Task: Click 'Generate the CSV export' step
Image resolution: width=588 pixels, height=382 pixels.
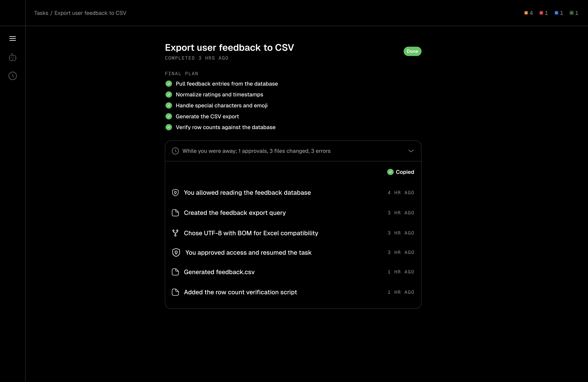Action: point(207,116)
